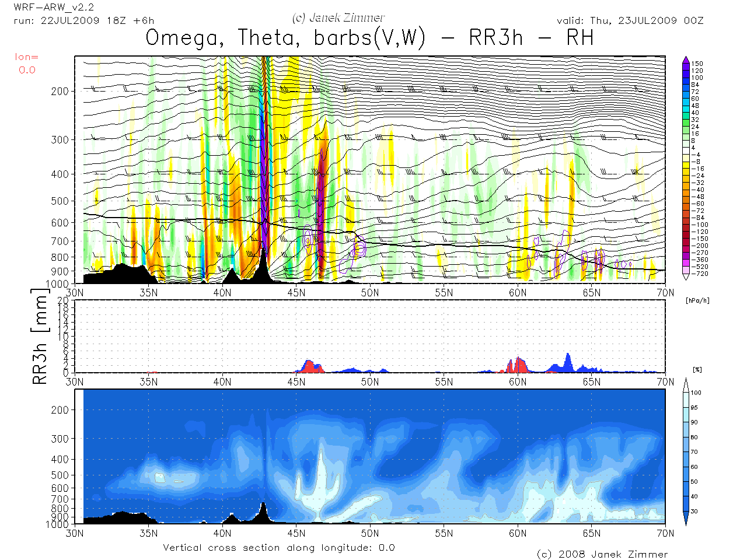Click the yellow swatch between -8 and -16
This screenshot has width=747, height=560.
coord(686,165)
